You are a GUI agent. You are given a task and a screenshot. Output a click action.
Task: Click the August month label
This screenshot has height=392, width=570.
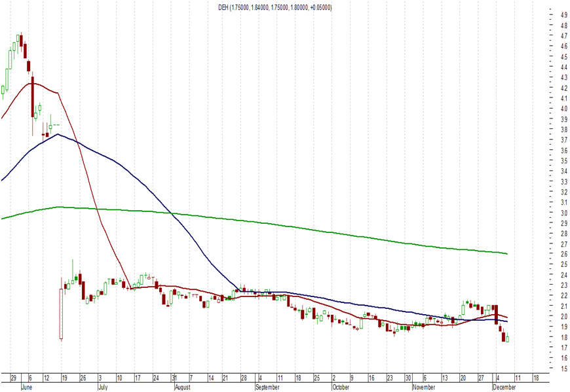point(183,387)
